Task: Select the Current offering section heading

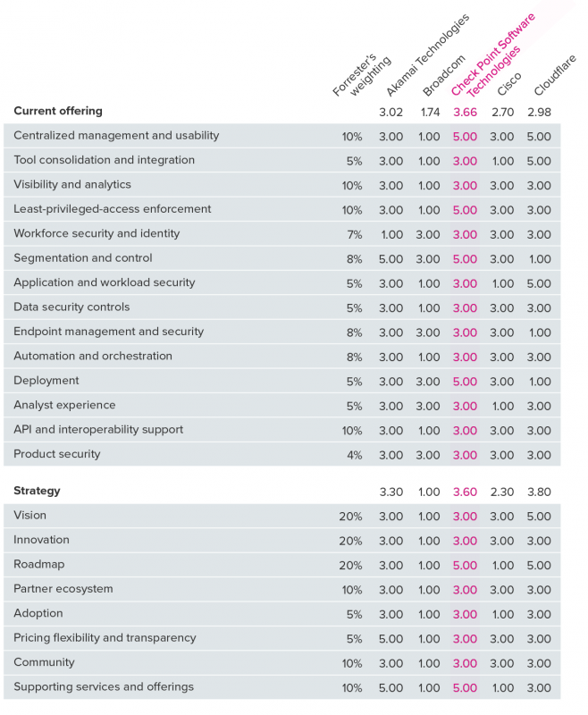Action: point(58,111)
